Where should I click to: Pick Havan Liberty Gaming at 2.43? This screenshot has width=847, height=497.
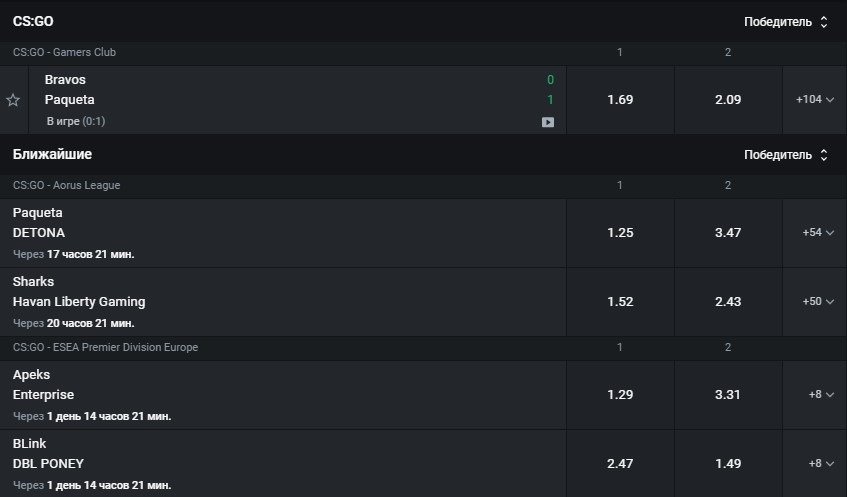(728, 301)
